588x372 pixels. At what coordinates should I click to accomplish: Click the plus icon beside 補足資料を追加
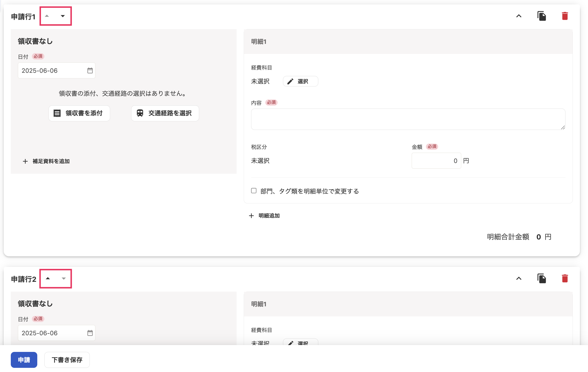25,161
